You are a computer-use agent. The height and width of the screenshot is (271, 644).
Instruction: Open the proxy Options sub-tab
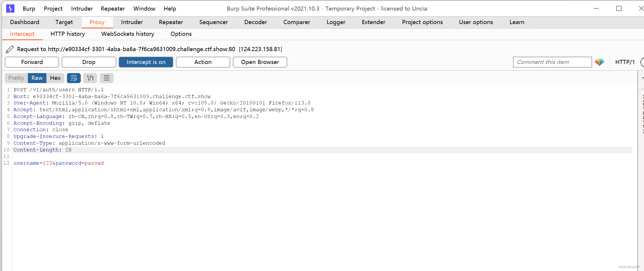181,34
